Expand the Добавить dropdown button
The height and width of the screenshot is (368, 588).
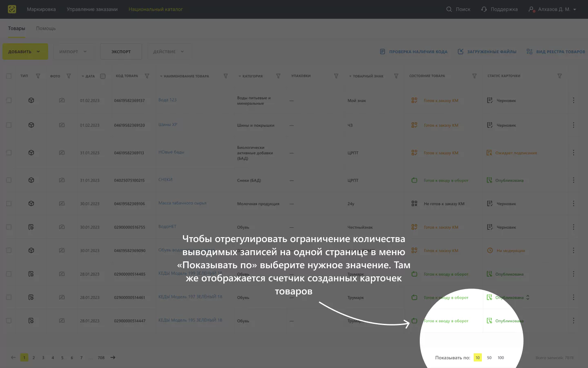pyautogui.click(x=25, y=52)
